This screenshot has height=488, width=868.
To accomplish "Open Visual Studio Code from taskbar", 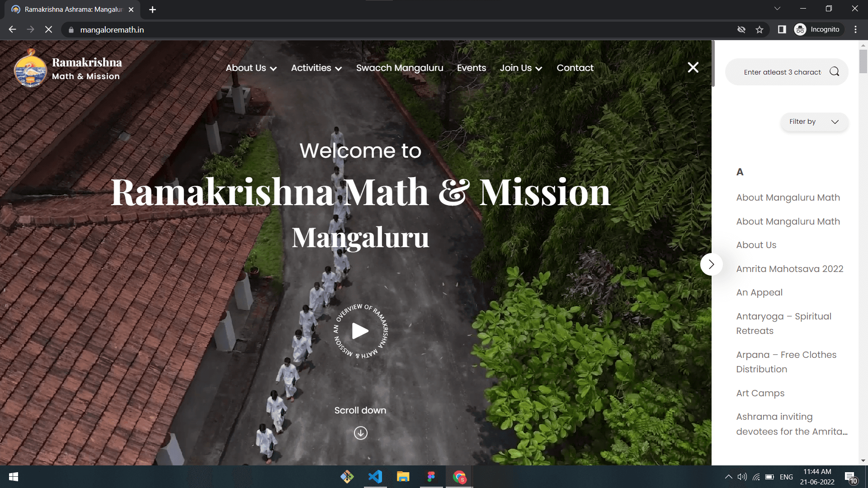I will [375, 477].
